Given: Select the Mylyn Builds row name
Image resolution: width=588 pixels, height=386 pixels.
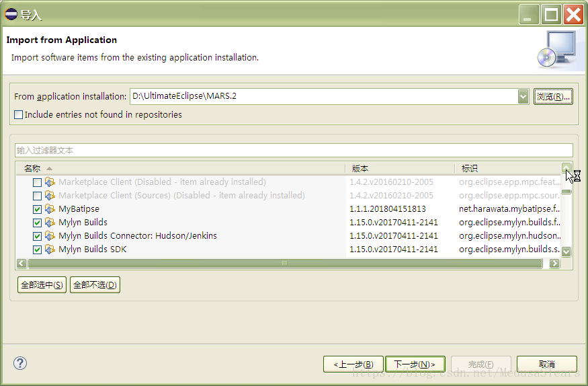Looking at the screenshot, I should click(x=83, y=223).
